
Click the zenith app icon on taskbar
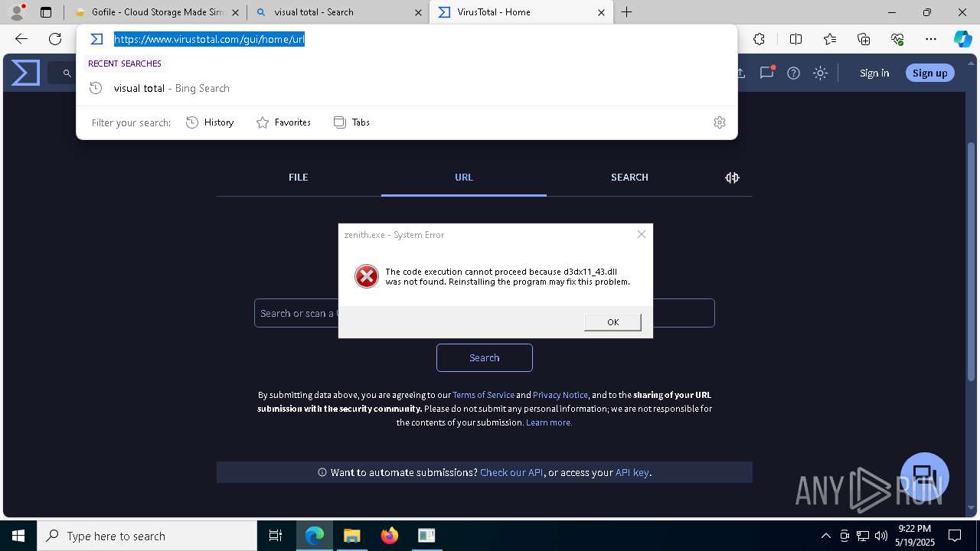(x=426, y=536)
